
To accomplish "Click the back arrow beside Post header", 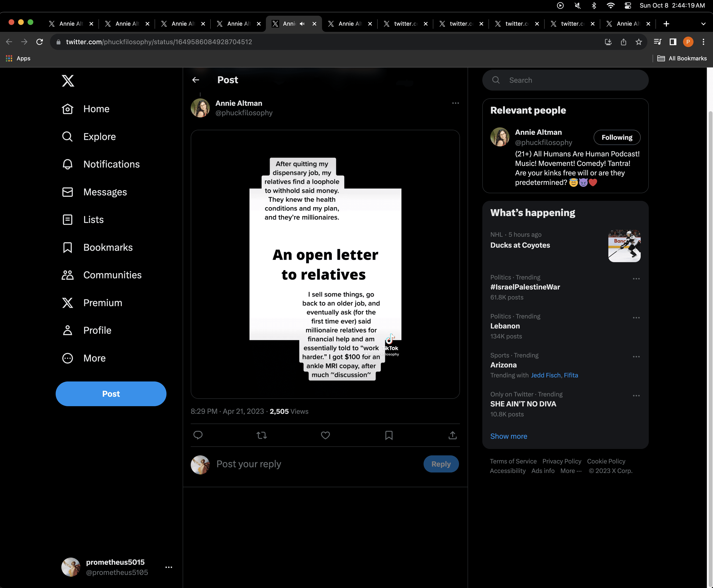I will click(195, 80).
